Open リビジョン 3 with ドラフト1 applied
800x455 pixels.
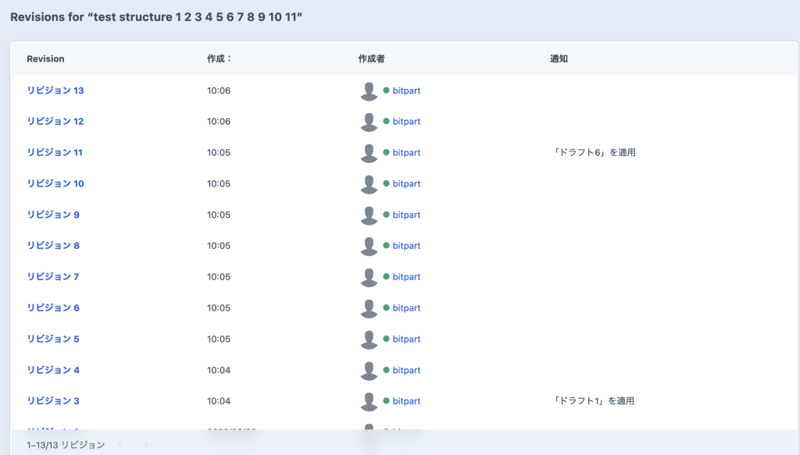pyautogui.click(x=53, y=401)
